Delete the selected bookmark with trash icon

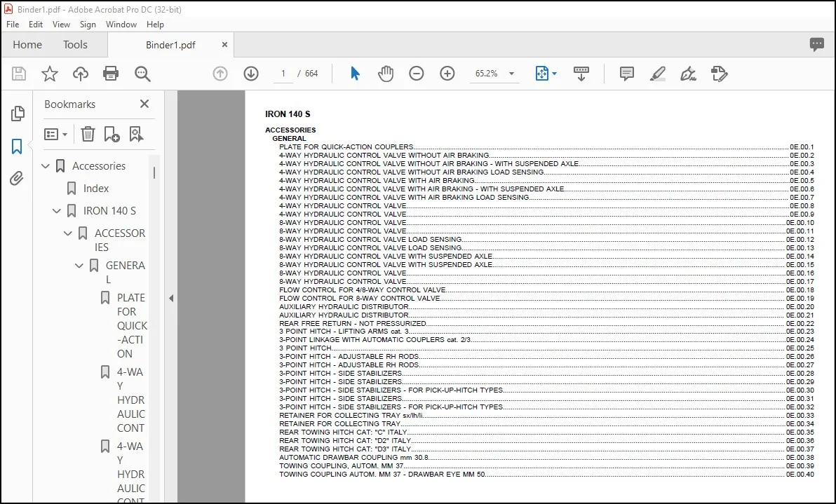(x=88, y=134)
